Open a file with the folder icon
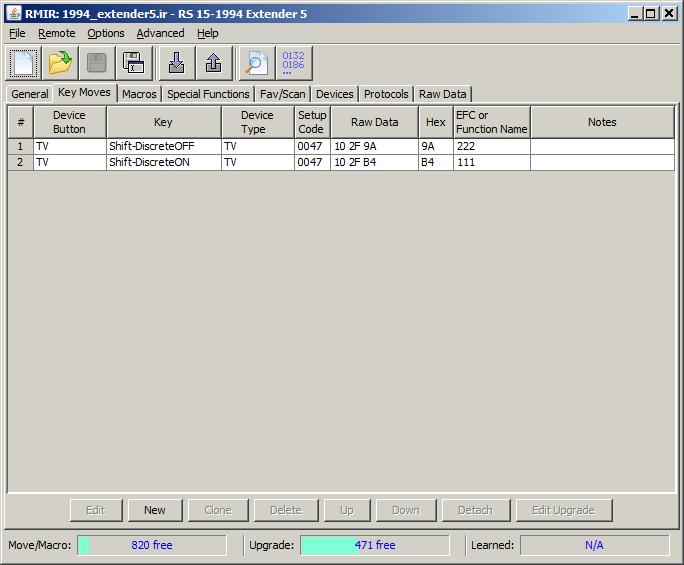The image size is (684, 565). (60, 63)
